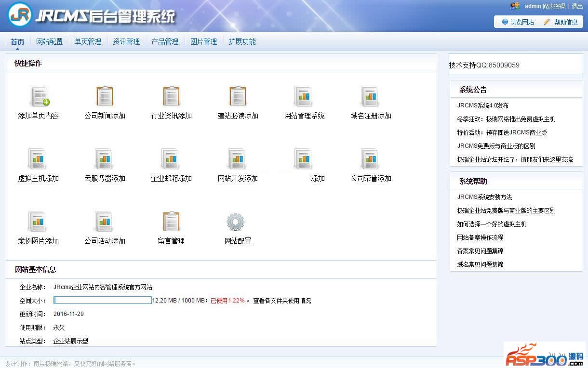Open announcement JRCMS免费版与商业版的区别
This screenshot has height=368, width=588.
pos(496,146)
